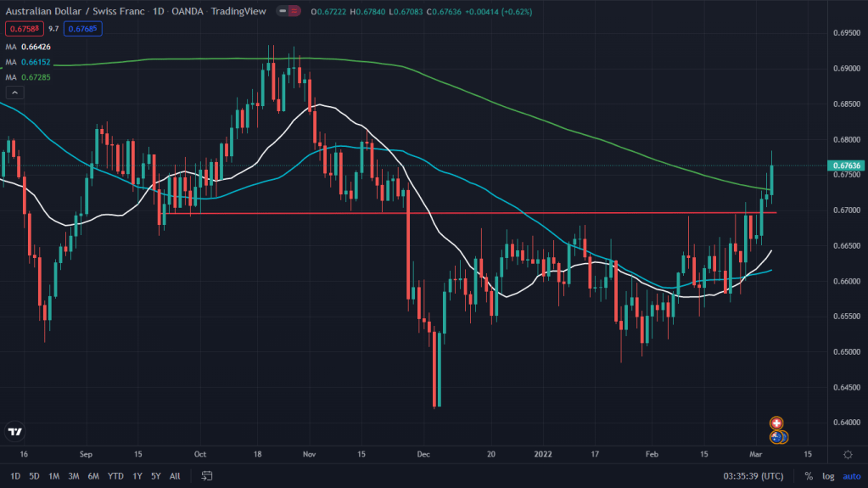Toggle auto scale mode
The width and height of the screenshot is (868, 488).
click(x=851, y=476)
